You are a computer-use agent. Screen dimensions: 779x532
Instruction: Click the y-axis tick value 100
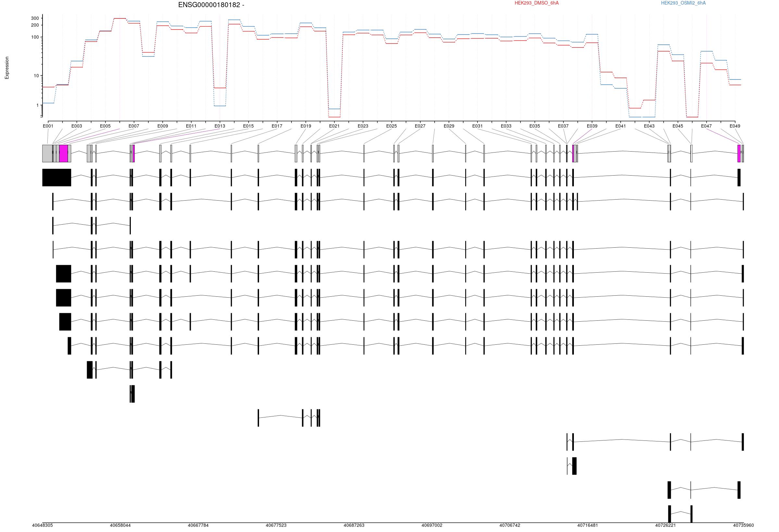click(x=35, y=37)
